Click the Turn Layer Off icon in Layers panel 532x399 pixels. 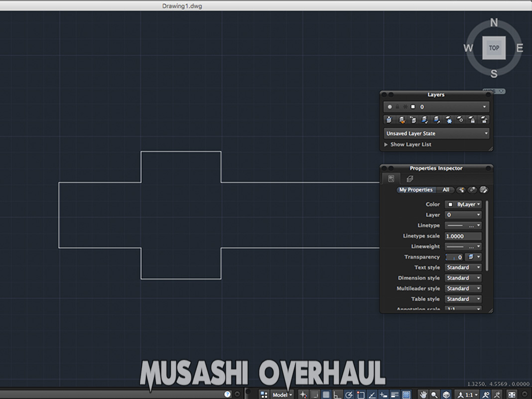coord(460,120)
